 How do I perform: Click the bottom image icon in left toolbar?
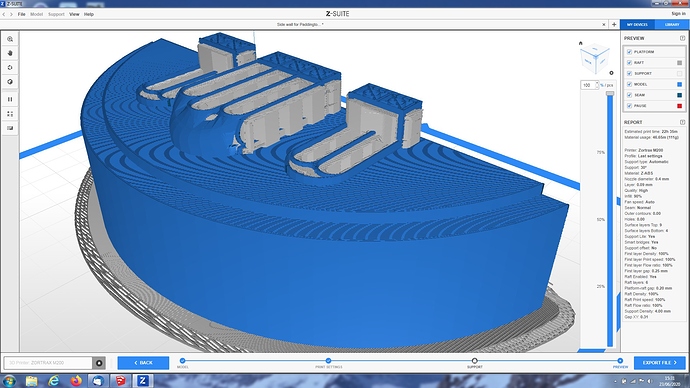point(10,128)
